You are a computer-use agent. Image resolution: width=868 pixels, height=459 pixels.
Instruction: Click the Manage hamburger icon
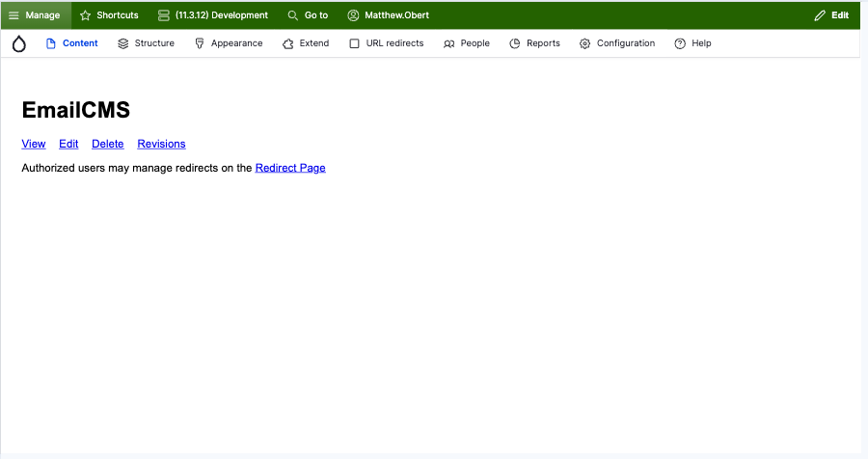coord(14,15)
